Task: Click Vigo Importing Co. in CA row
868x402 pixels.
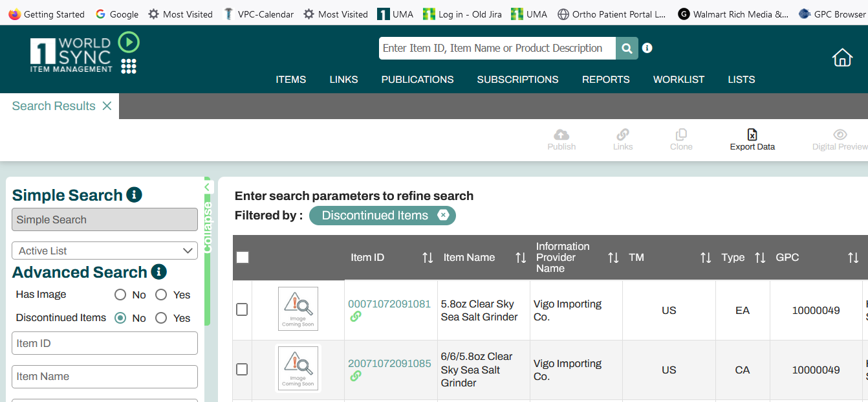Action: coord(567,370)
